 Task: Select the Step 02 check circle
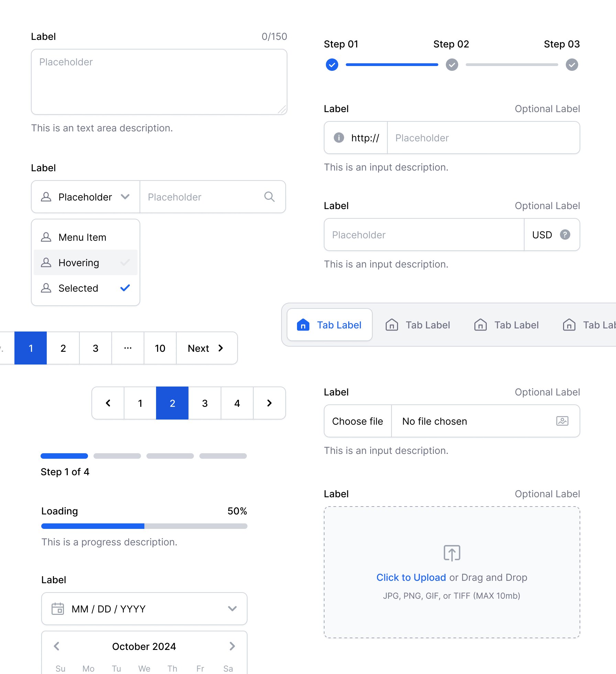tap(452, 65)
